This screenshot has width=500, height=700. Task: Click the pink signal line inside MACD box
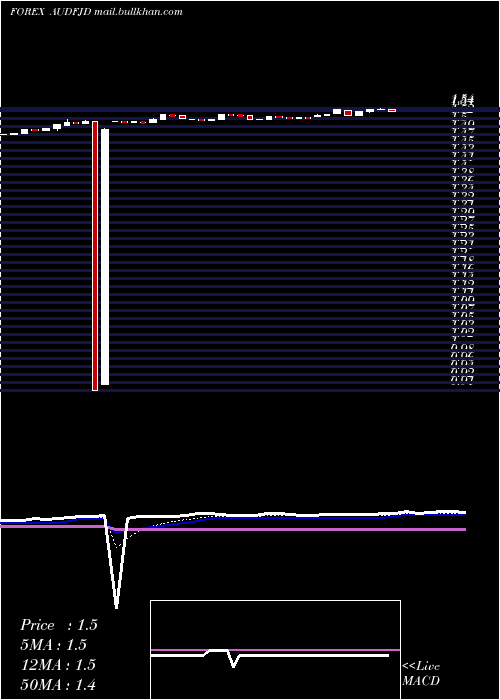(x=275, y=650)
